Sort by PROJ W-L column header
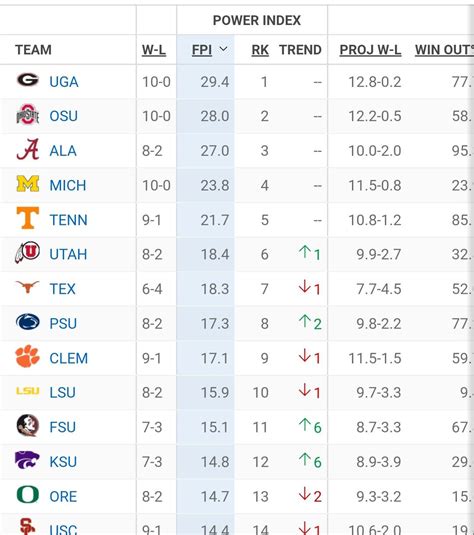474x535 pixels. pos(370,50)
